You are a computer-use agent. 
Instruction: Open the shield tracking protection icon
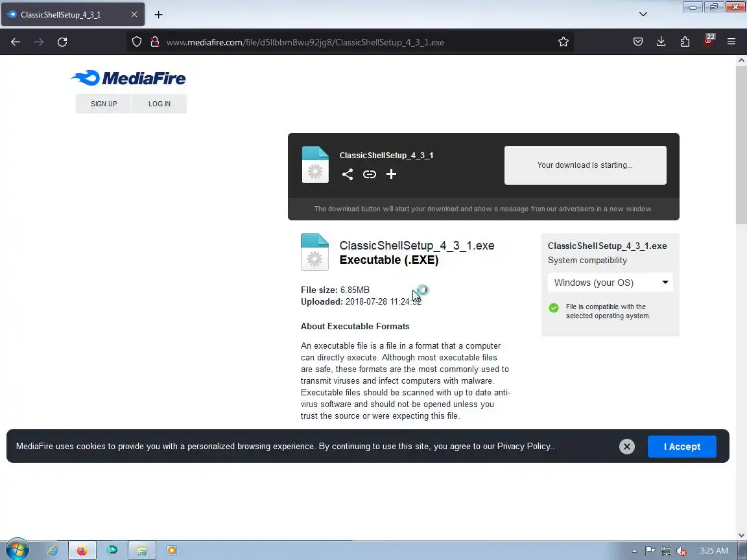(x=137, y=42)
